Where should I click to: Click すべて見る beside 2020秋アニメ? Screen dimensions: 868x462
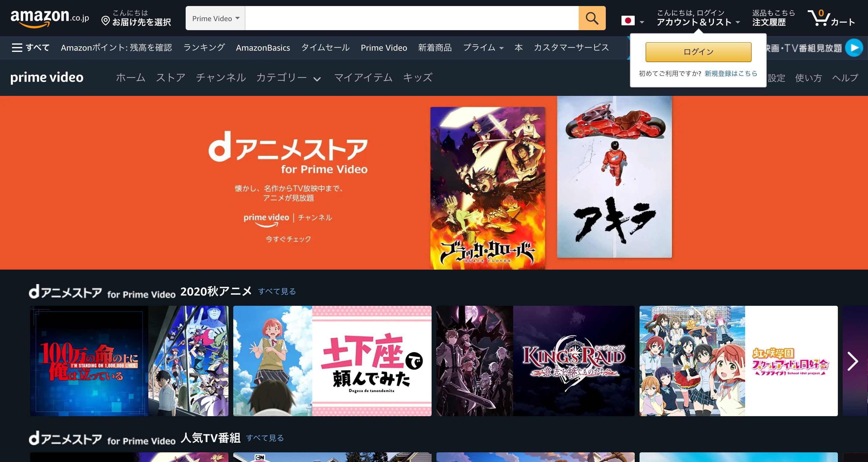pos(277,291)
